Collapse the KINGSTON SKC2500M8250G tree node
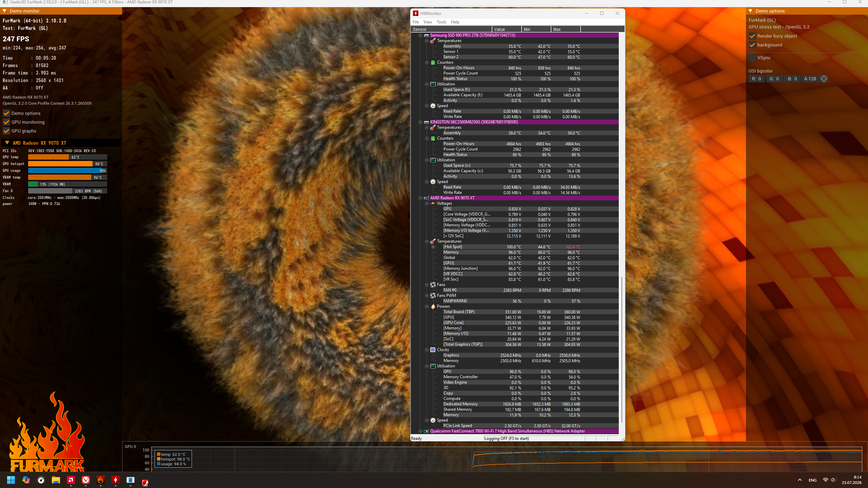Screen dimensions: 868x488 tap(420, 122)
